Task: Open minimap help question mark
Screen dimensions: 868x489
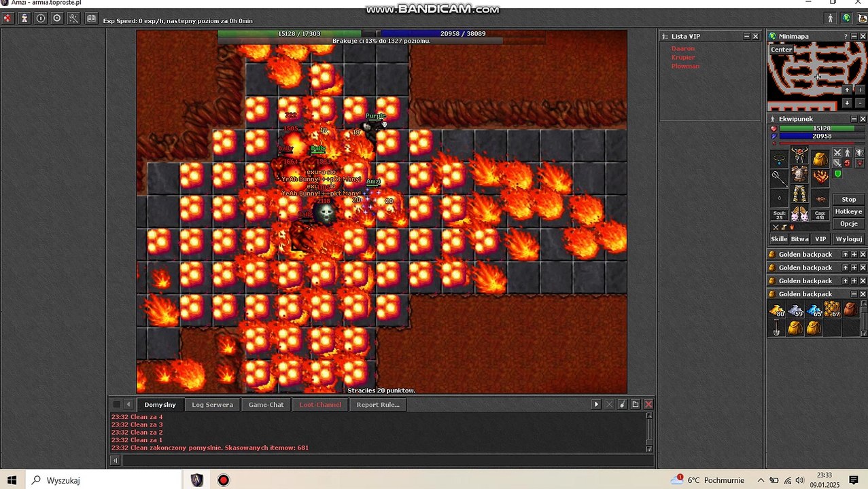Action: (846, 36)
